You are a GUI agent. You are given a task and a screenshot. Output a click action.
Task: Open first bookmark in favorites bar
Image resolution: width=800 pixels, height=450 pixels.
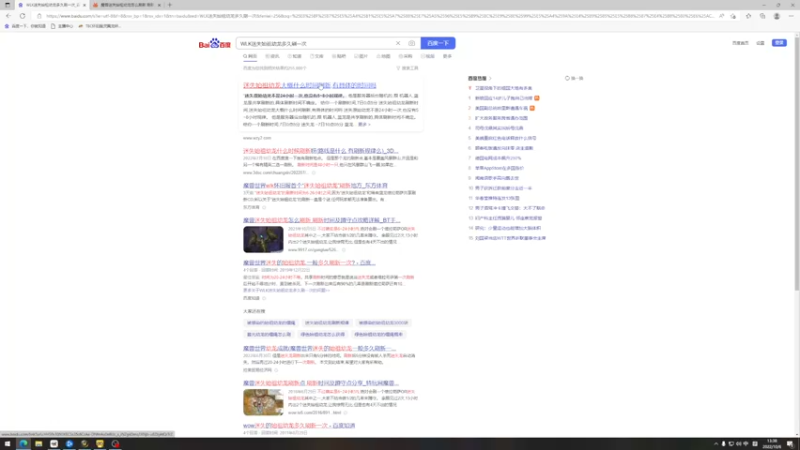point(25,26)
